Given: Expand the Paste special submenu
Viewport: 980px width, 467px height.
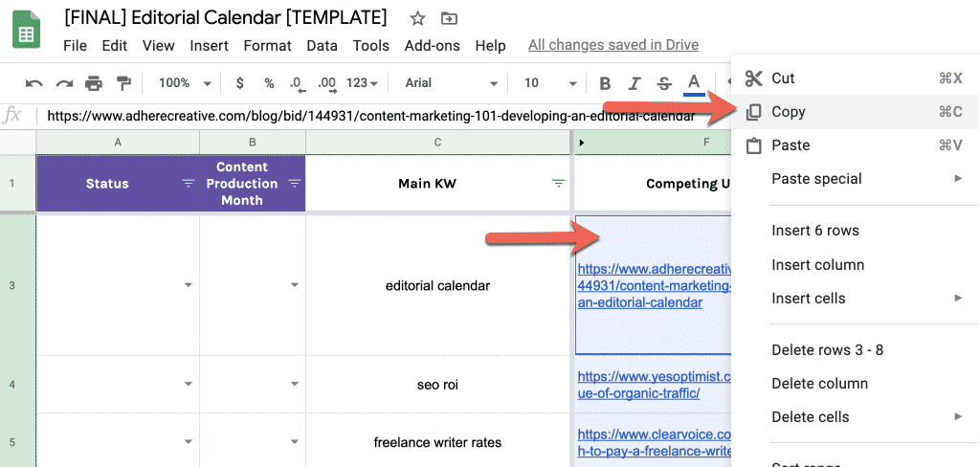Looking at the screenshot, I should click(855, 179).
